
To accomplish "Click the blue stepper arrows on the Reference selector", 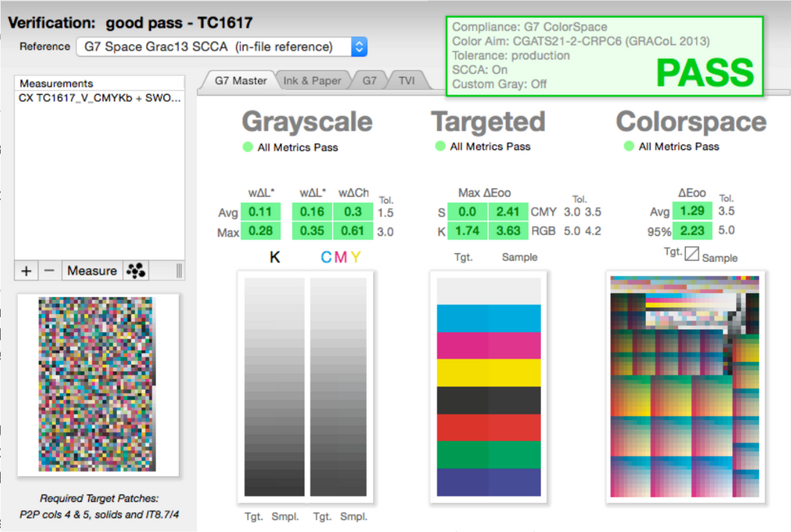I will pos(359,47).
